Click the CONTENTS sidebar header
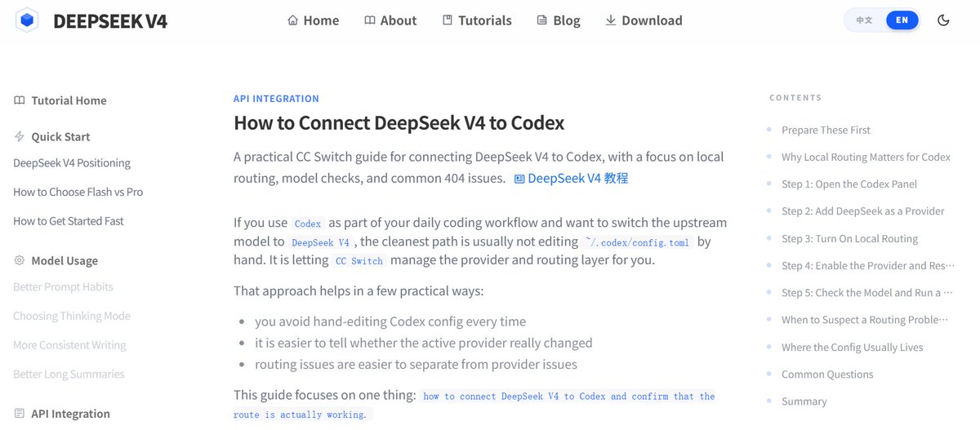980x430 pixels. coord(795,97)
